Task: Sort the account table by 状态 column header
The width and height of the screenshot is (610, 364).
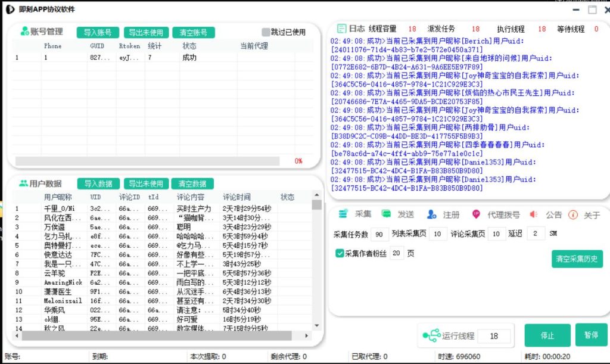Action: [x=189, y=46]
